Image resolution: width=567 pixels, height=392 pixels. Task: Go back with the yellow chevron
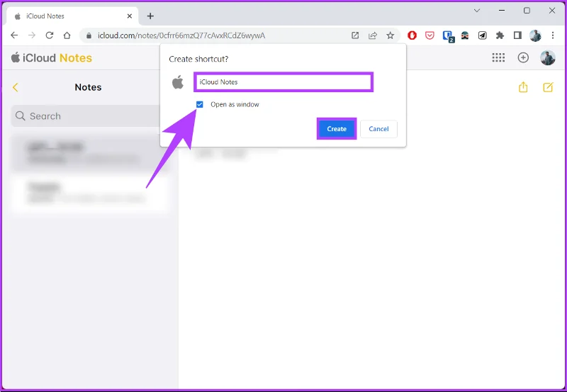click(x=15, y=87)
